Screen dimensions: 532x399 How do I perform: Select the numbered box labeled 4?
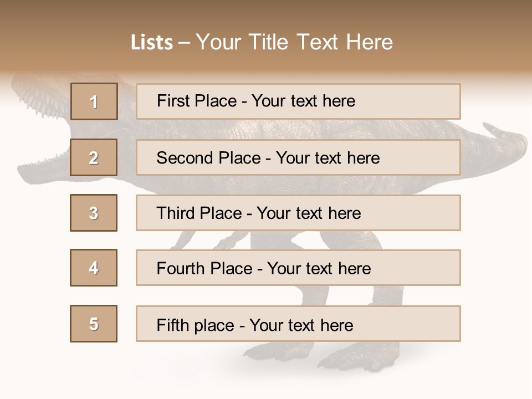pos(94,268)
